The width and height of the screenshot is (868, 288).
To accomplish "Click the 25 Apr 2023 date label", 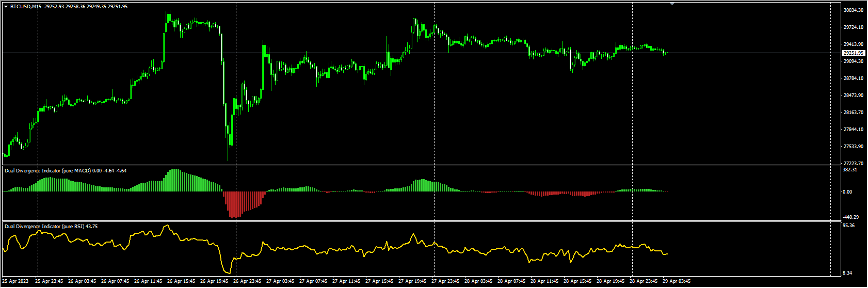I will [15, 281].
